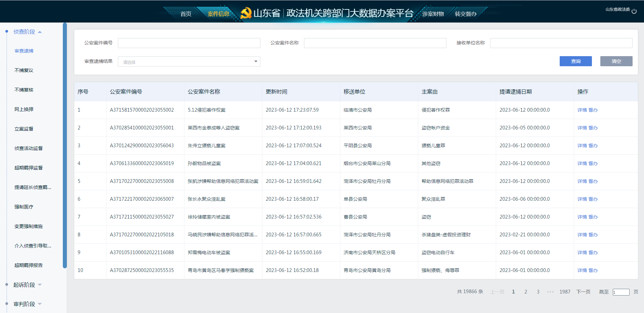This screenshot has height=313, width=644.
Task: Focus the 公安案件编号 input field
Action: tap(189, 43)
